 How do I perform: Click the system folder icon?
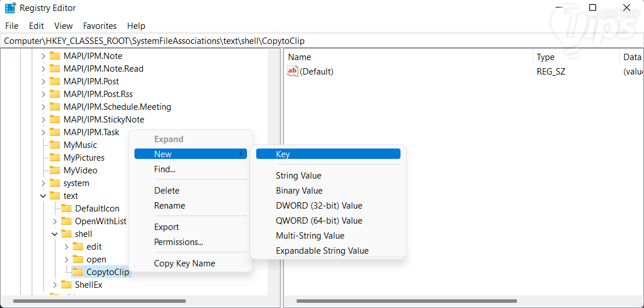pos(55,183)
